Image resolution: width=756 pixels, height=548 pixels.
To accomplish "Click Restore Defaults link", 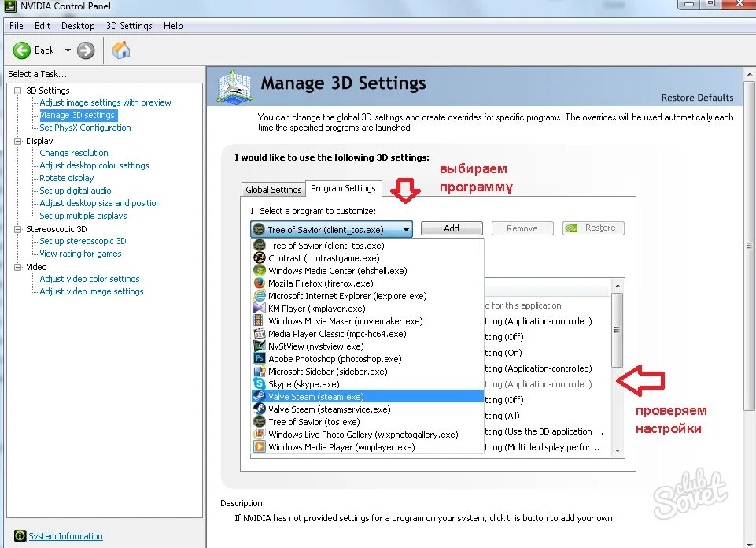I will pos(697,98).
